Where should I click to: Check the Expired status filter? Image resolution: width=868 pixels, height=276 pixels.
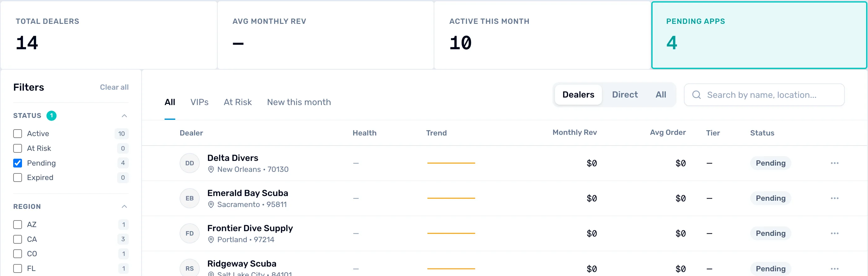(x=18, y=178)
